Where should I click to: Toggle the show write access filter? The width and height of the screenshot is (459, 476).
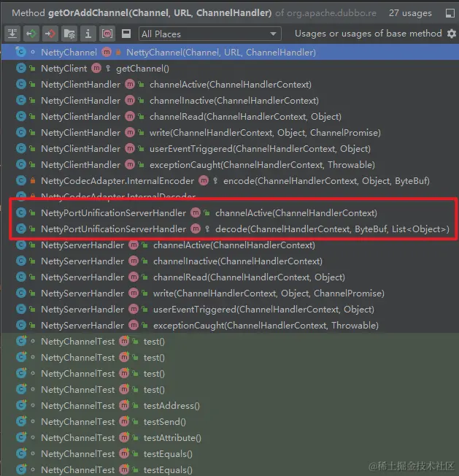pyautogui.click(x=50, y=34)
